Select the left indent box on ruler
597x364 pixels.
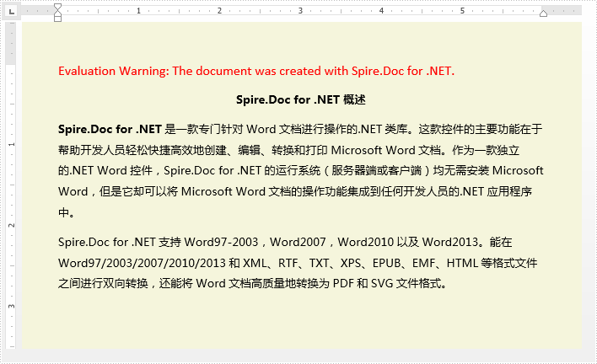point(57,19)
